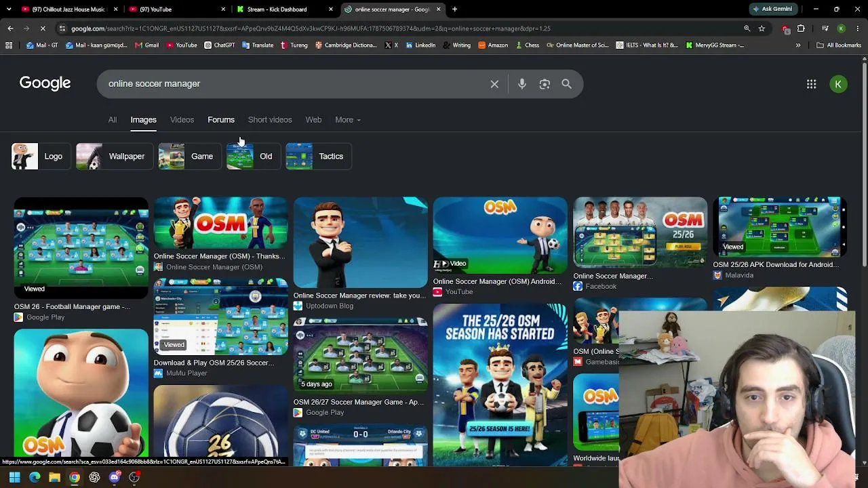Open the OSM 26/27 Soccer Manager Game image
The image size is (868, 488).
[360, 356]
